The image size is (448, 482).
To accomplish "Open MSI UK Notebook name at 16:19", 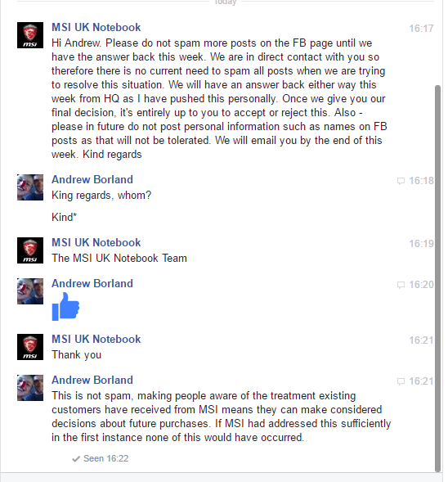I will [96, 242].
